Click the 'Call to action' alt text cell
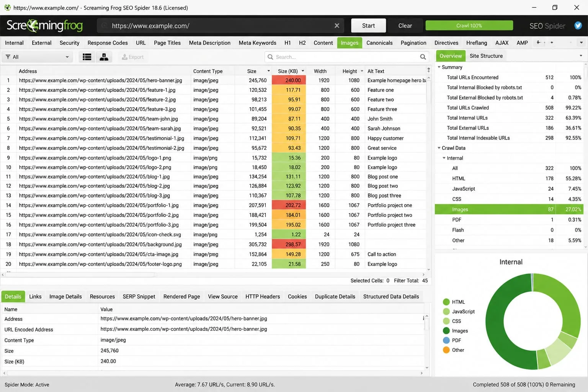The width and height of the screenshot is (588, 392). pos(396,254)
